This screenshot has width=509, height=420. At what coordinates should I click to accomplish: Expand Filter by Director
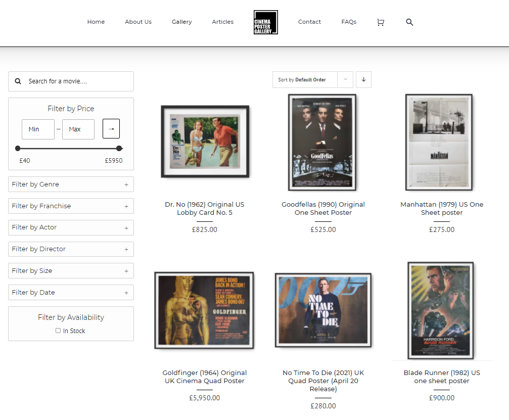(71, 249)
